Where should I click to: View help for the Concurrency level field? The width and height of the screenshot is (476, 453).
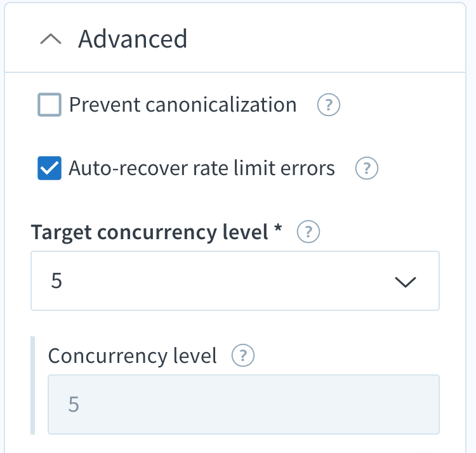pos(243,355)
